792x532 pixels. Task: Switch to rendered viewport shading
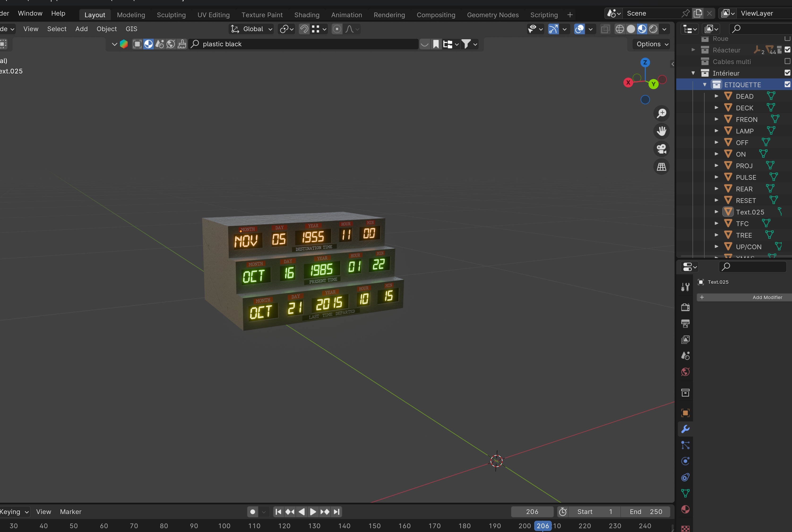(x=653, y=29)
